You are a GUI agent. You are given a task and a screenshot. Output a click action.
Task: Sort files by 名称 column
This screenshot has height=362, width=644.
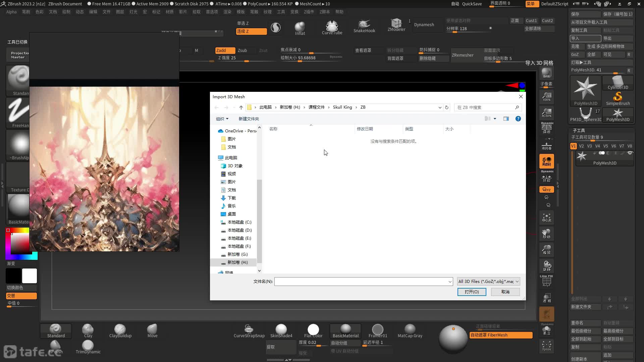[x=273, y=129]
